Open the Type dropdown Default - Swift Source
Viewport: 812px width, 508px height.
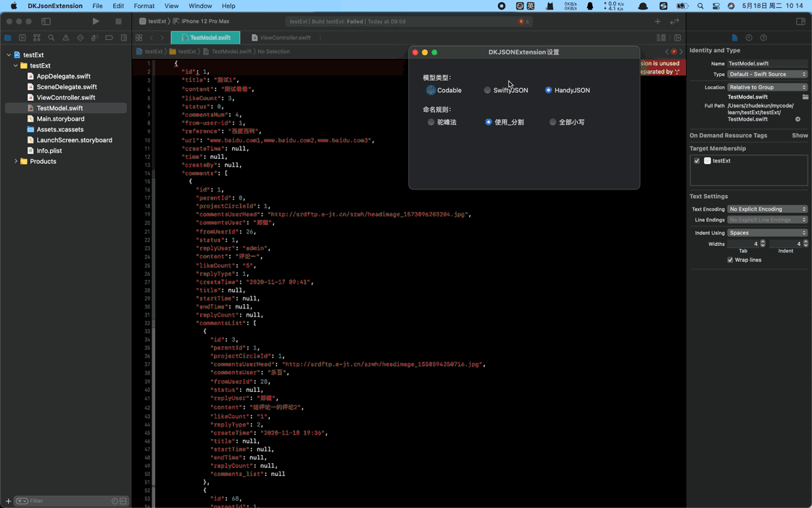[768, 74]
